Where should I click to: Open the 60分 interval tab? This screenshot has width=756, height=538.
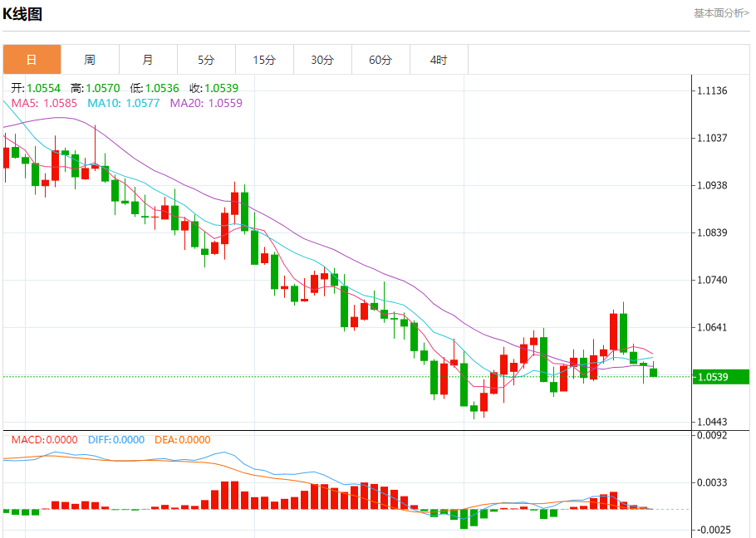point(380,60)
